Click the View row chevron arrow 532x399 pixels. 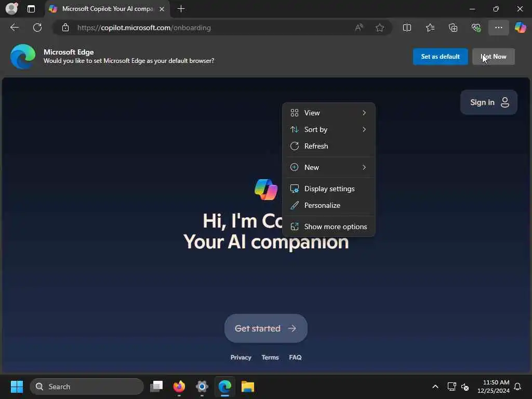point(364,113)
